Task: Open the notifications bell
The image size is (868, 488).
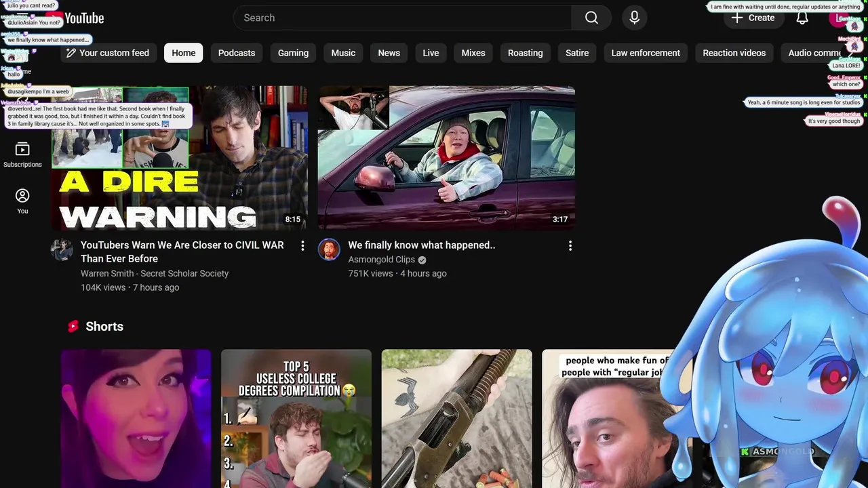Action: (x=802, y=18)
